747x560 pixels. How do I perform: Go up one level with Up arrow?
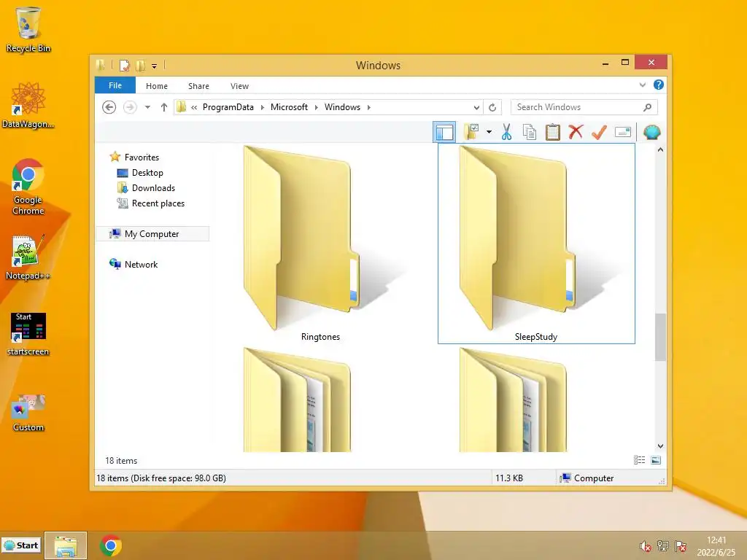pos(164,107)
